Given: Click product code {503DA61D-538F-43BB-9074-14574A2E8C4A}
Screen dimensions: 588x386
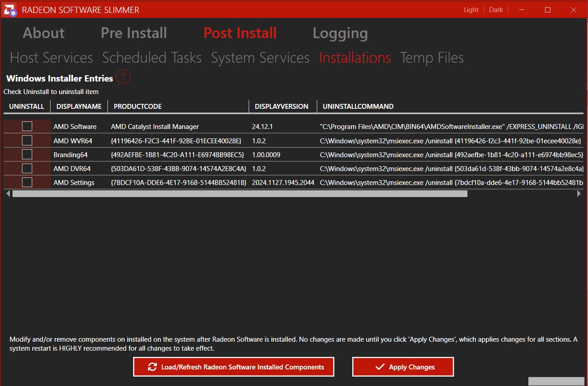Looking at the screenshot, I should tap(179, 168).
